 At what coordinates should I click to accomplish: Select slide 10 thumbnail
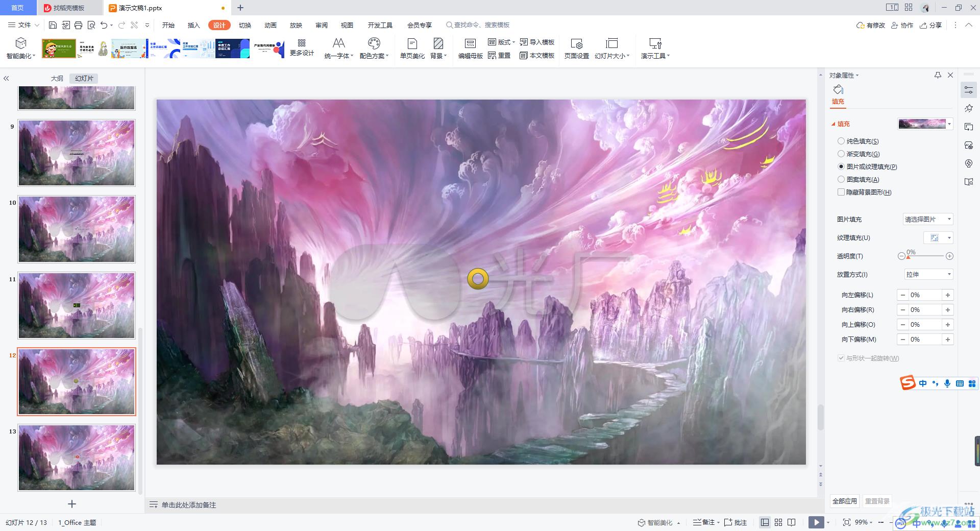click(x=77, y=229)
